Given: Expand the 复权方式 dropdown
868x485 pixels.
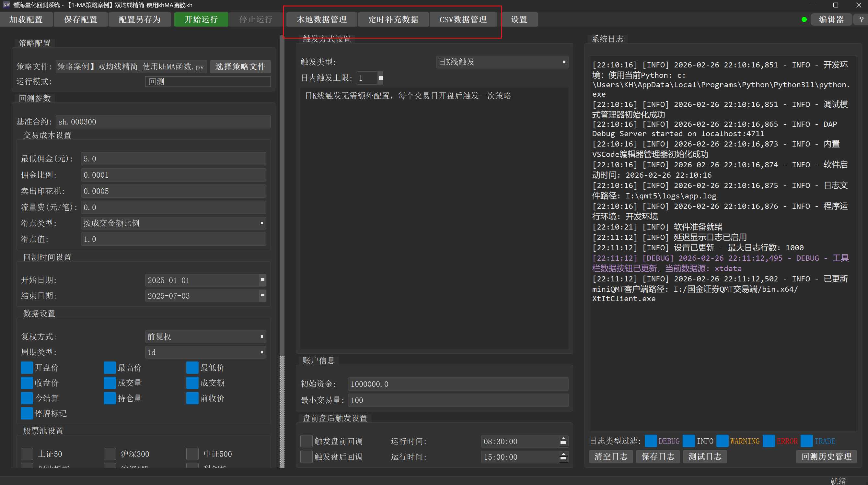Looking at the screenshot, I should click(205, 336).
